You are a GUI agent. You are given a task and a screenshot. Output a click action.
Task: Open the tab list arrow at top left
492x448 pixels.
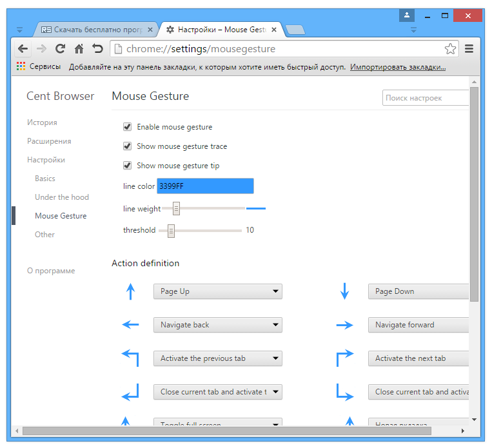click(19, 30)
